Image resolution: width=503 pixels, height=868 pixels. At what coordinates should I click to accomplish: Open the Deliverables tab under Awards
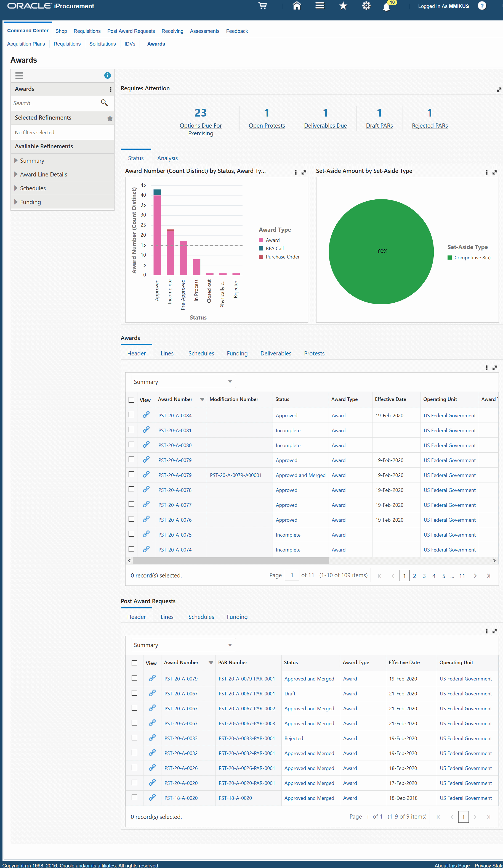click(276, 353)
